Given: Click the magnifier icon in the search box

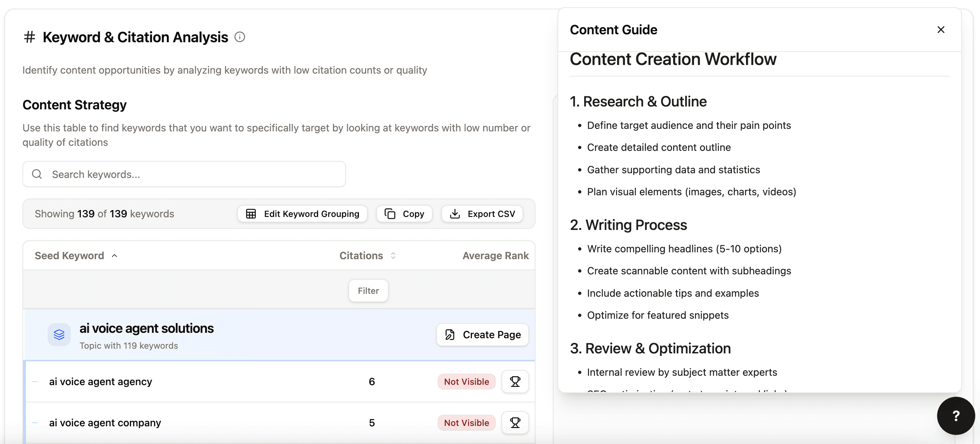Looking at the screenshot, I should point(37,174).
